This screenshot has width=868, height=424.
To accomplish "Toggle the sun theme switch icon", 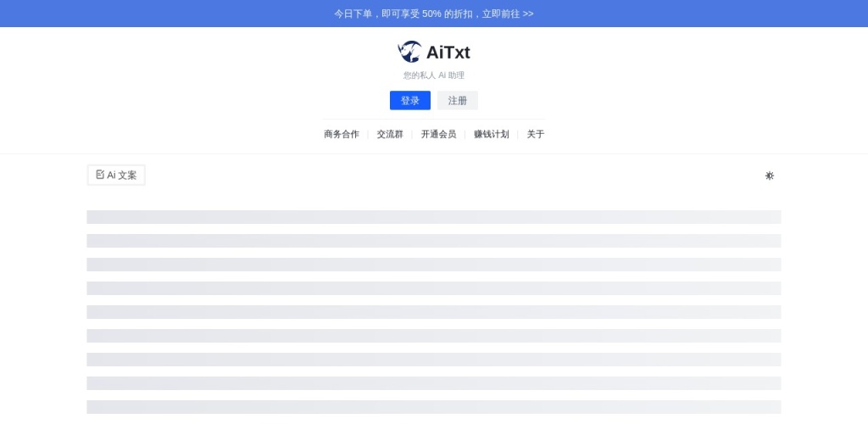I will click(770, 176).
